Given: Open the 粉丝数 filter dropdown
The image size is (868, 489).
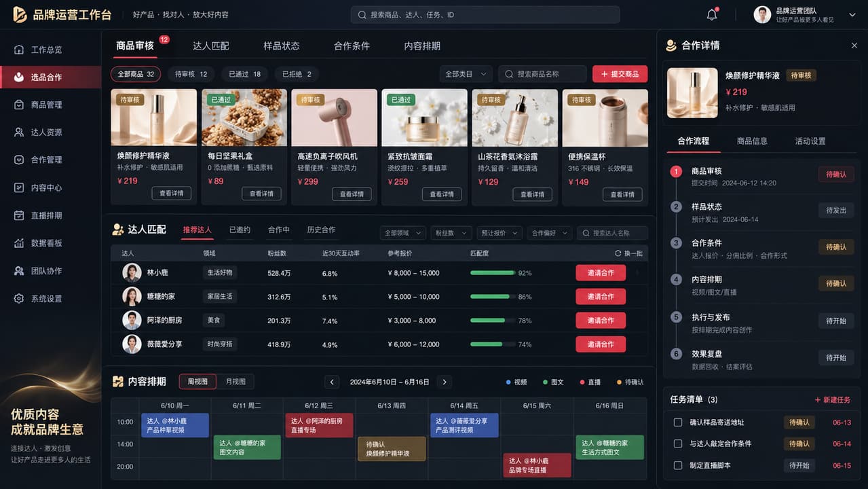Looking at the screenshot, I should point(451,233).
